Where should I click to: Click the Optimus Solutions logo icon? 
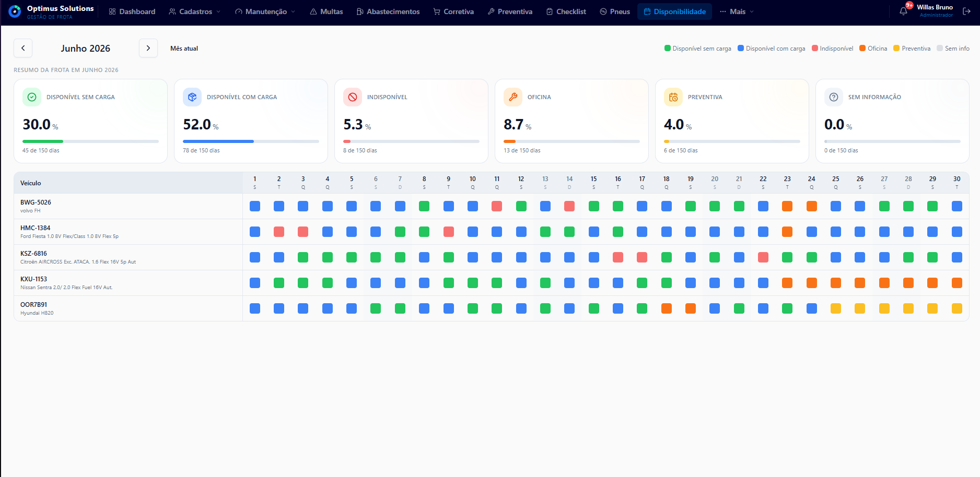pyautogui.click(x=15, y=11)
